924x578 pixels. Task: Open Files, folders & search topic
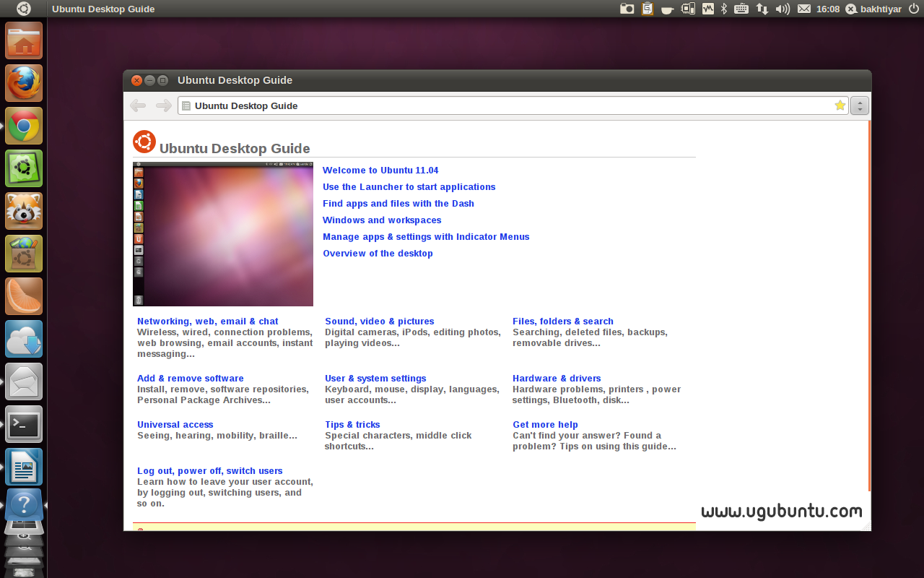click(x=563, y=322)
